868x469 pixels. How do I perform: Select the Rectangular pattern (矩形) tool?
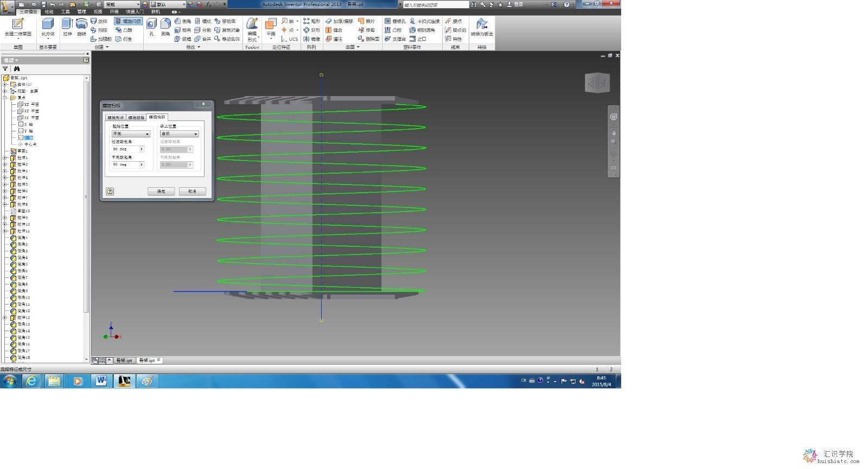(311, 21)
